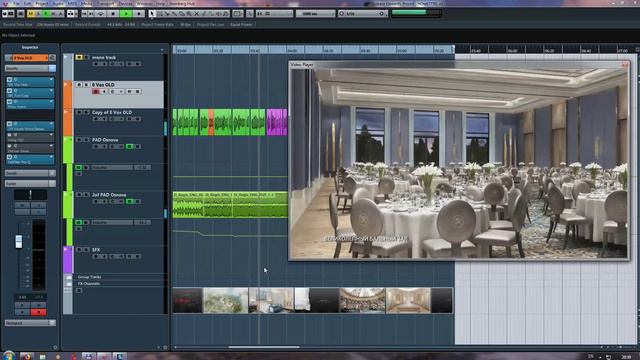Image resolution: width=640 pixels, height=360 pixels.
Task: Select the green audio event on 2of PAD Geneva lane
Action: pos(230,205)
